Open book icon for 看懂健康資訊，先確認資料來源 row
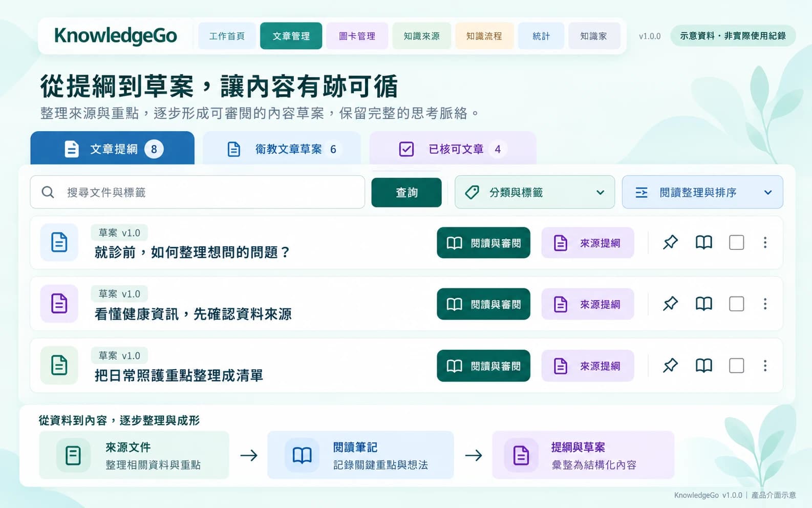This screenshot has width=812, height=508. click(x=704, y=304)
